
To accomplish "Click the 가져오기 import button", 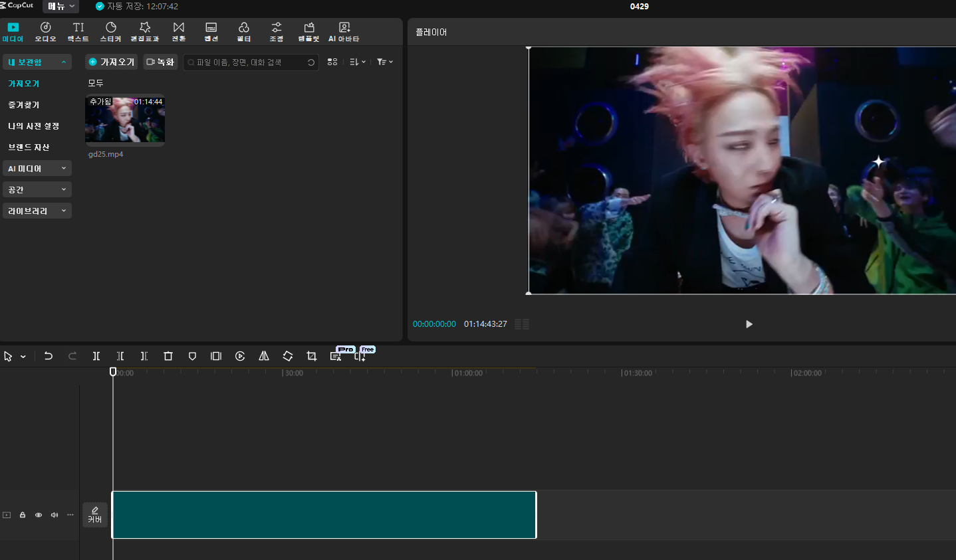I will (112, 62).
